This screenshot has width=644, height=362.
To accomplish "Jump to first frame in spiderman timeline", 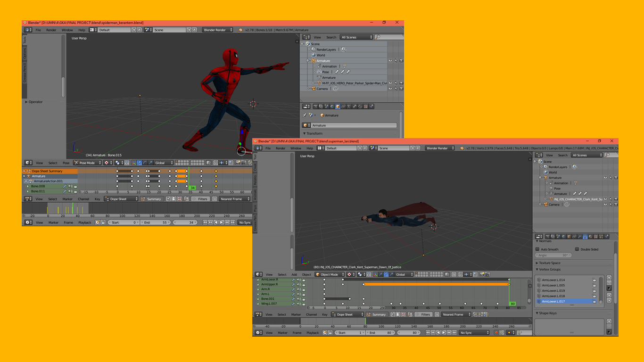I will 205,222.
